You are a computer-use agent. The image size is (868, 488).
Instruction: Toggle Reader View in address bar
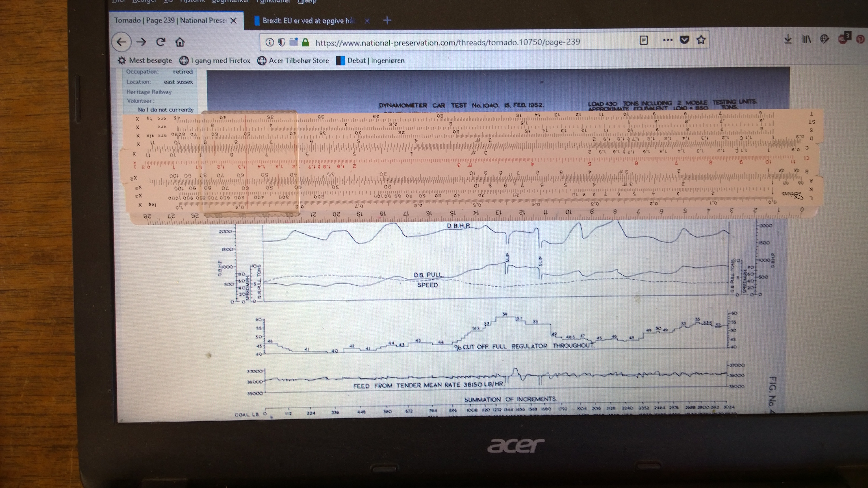(x=644, y=40)
